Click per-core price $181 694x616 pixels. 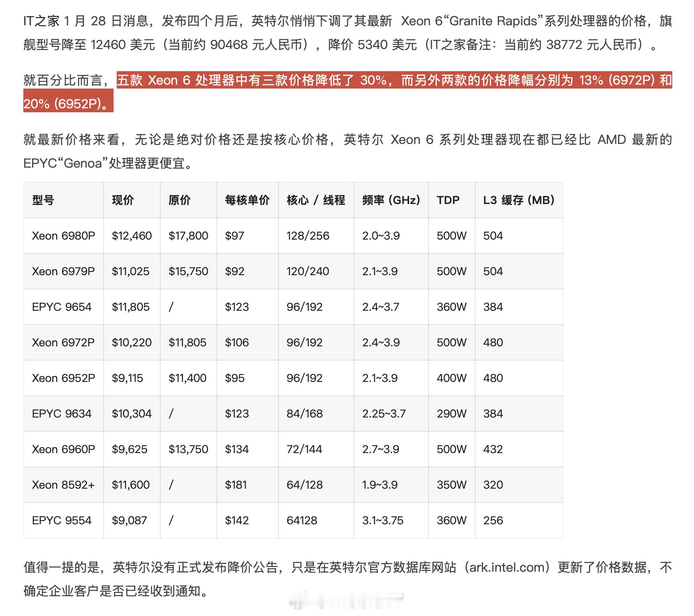(236, 485)
